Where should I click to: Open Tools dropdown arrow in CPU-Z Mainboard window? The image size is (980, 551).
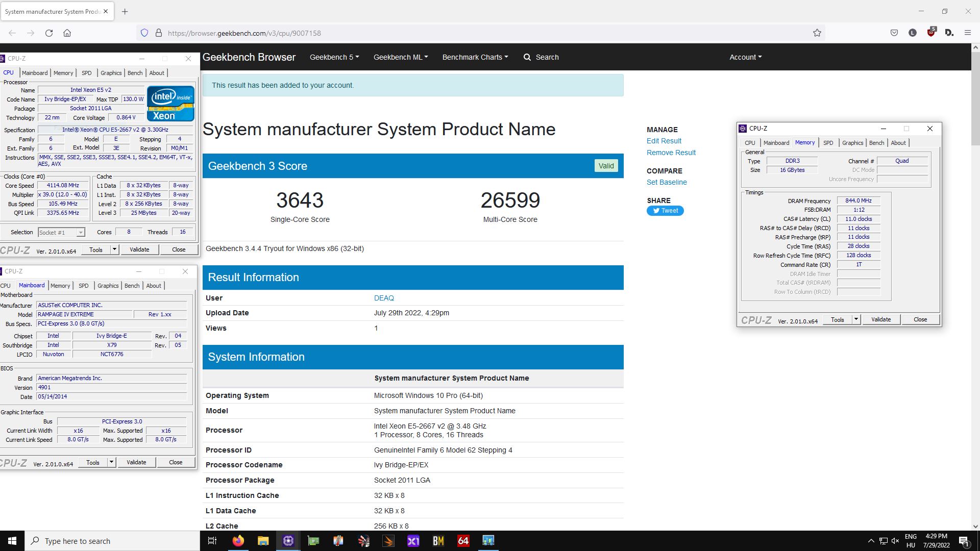pyautogui.click(x=111, y=462)
